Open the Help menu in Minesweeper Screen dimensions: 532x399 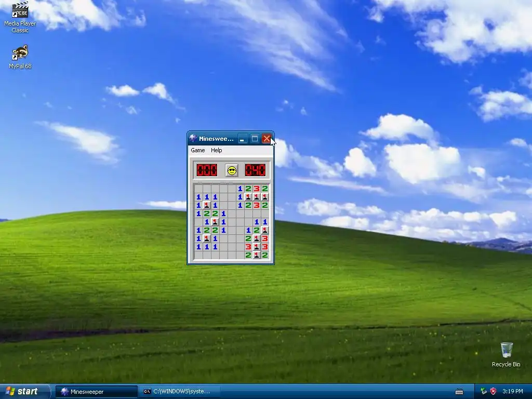click(217, 150)
